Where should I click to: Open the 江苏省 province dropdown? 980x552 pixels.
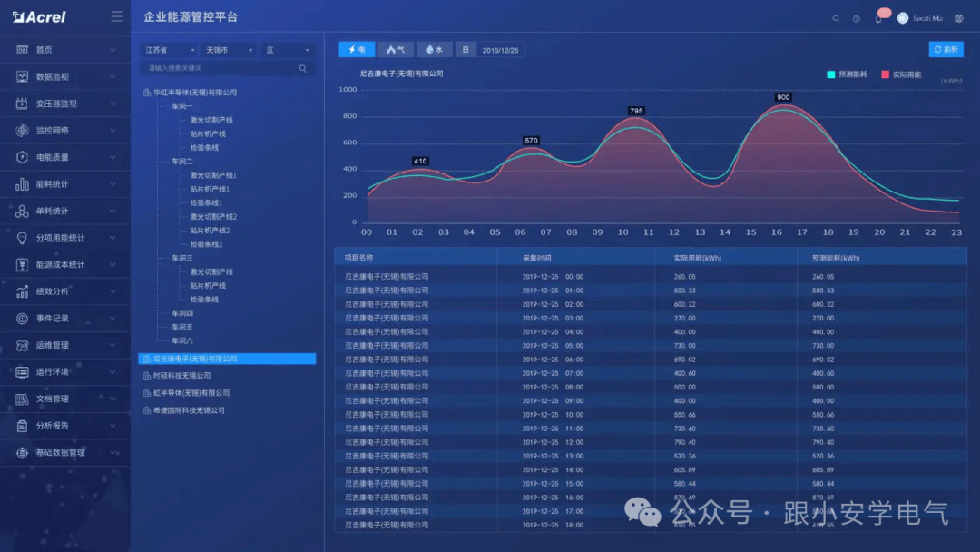[x=171, y=49]
